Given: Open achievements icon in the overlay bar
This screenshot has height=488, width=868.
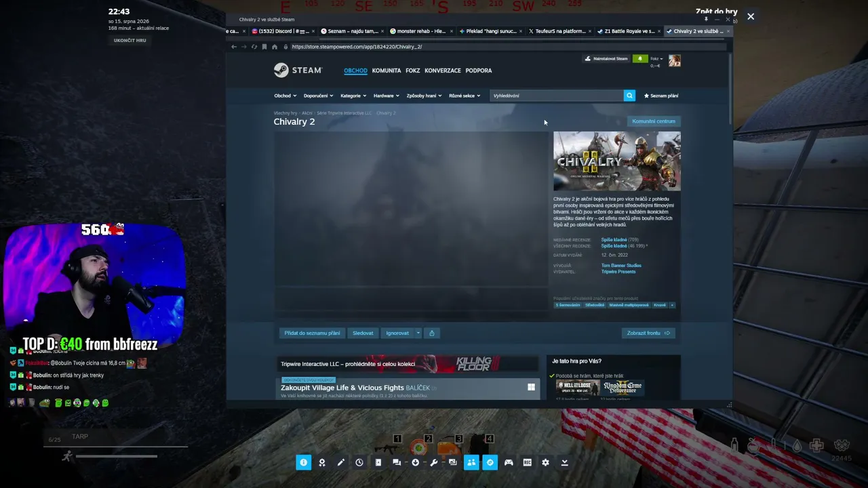Looking at the screenshot, I should click(322, 462).
